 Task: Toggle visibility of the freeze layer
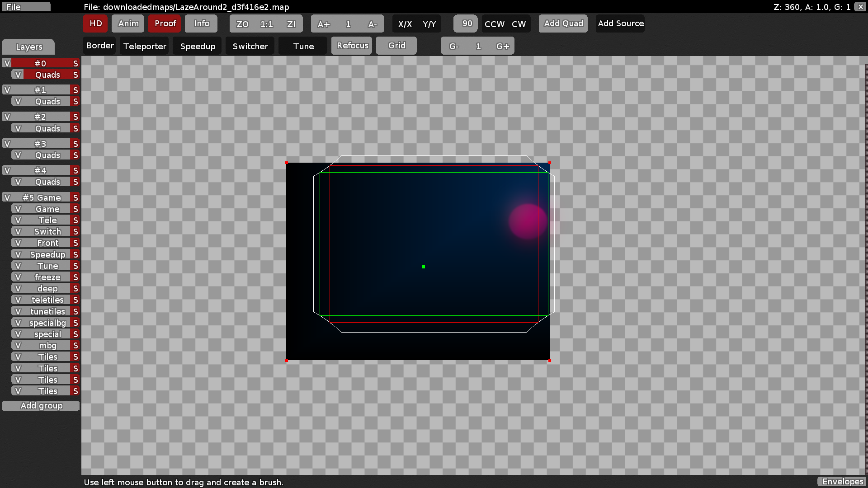[18, 277]
